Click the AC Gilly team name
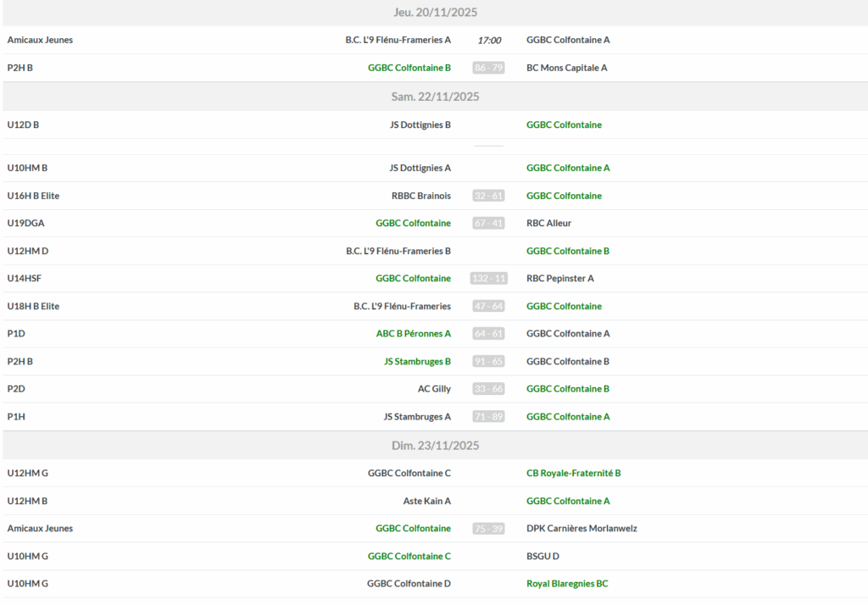 [434, 389]
